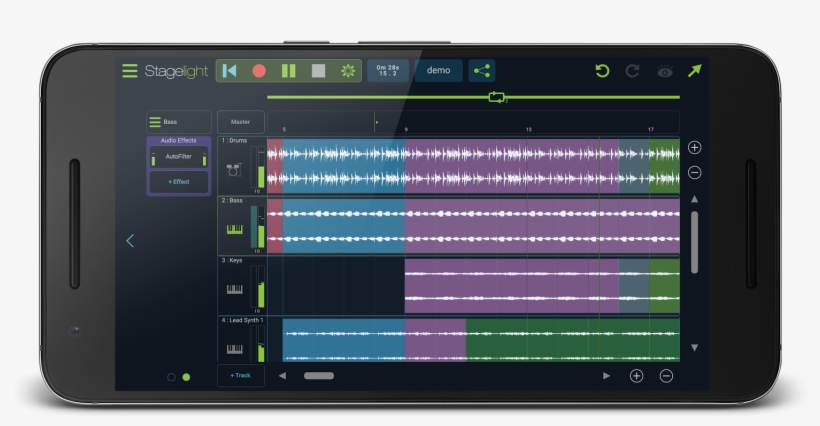Toggle the AutoFilter effect on or off
Viewport: 820px width, 426px height.
click(178, 157)
